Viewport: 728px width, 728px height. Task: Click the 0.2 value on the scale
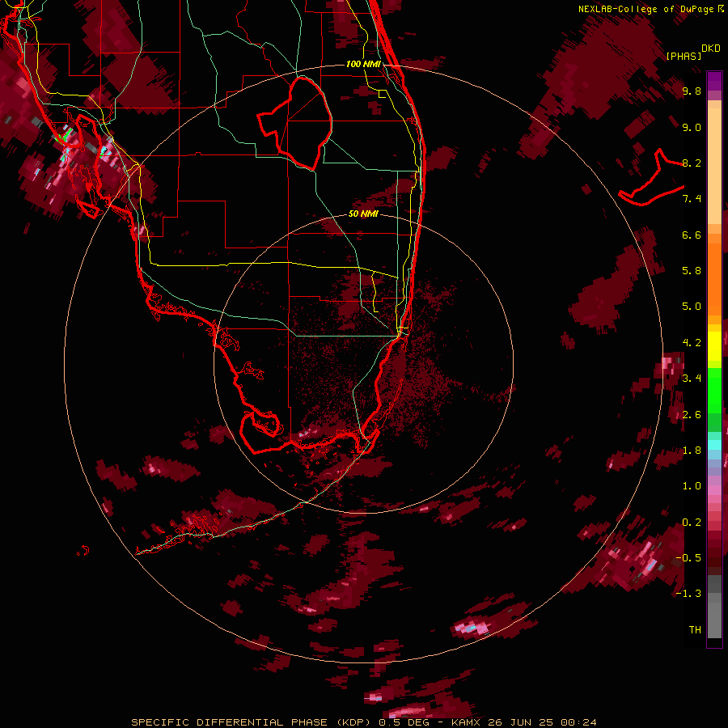coord(692,523)
